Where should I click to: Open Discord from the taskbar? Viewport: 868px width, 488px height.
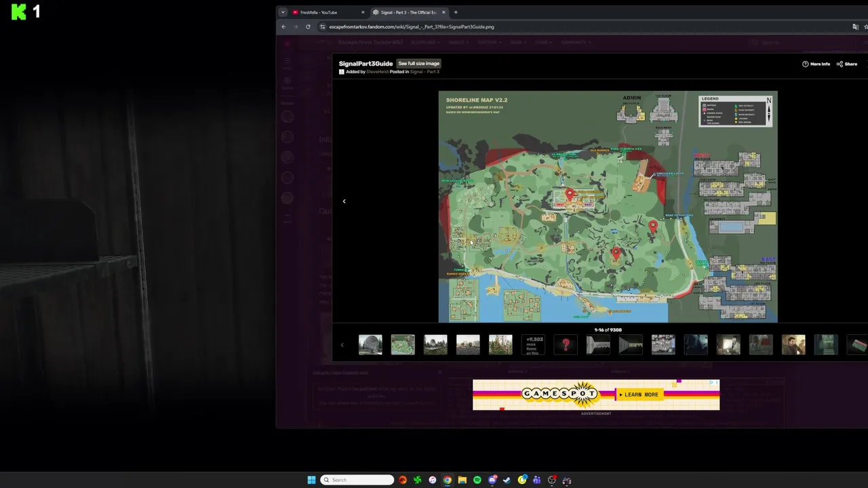(x=492, y=480)
